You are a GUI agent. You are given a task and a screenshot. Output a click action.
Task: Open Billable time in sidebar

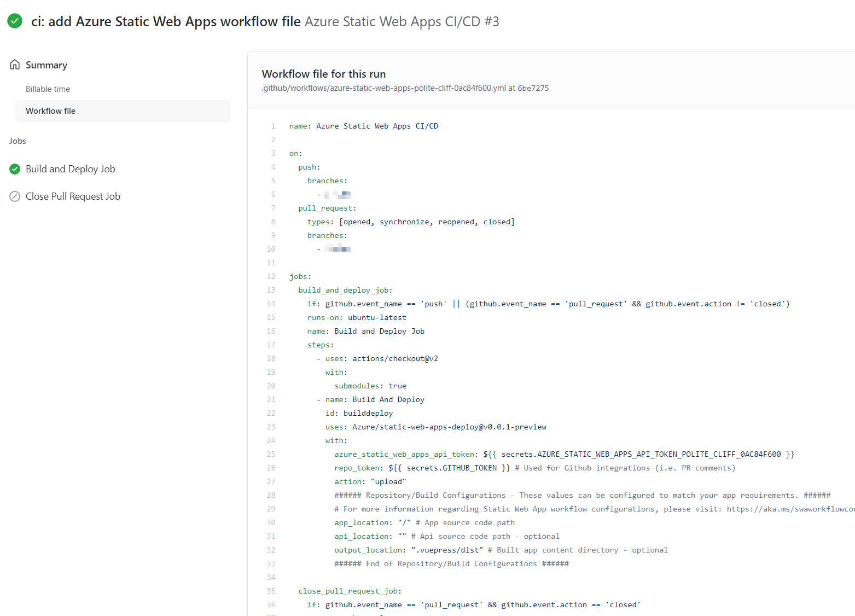[48, 89]
